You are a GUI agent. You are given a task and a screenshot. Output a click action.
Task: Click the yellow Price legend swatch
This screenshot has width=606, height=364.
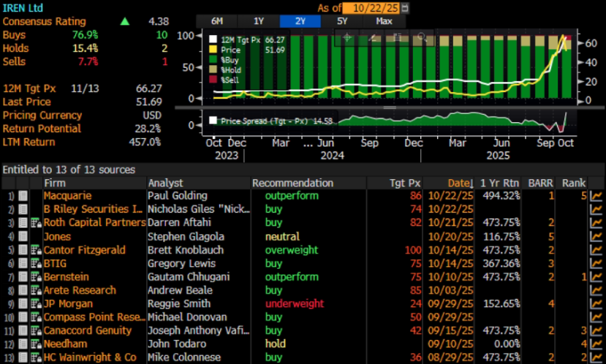[213, 50]
